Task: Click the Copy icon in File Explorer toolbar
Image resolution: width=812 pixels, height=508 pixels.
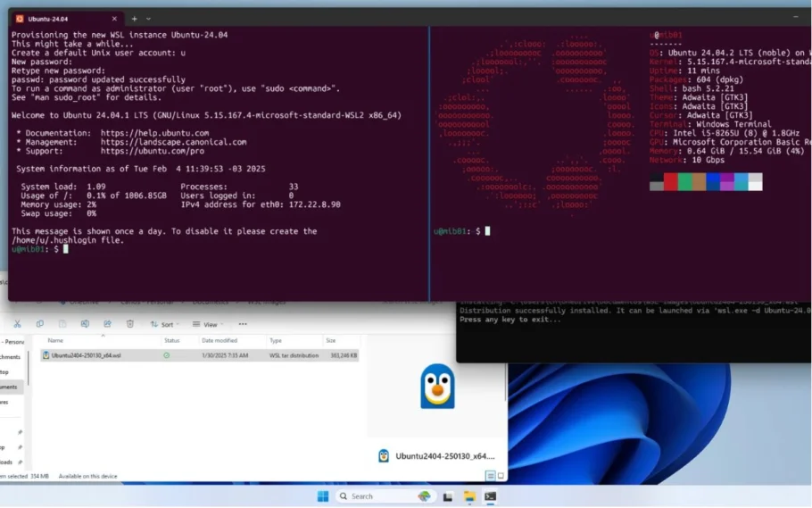Action: click(40, 324)
